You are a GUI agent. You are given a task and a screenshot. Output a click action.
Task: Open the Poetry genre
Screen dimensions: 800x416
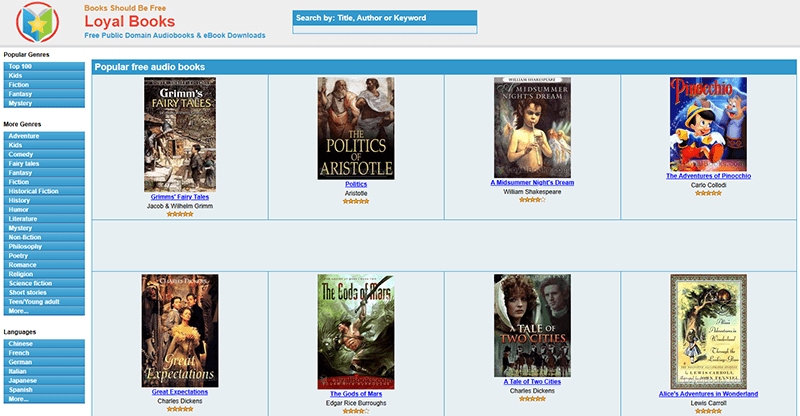pos(44,255)
